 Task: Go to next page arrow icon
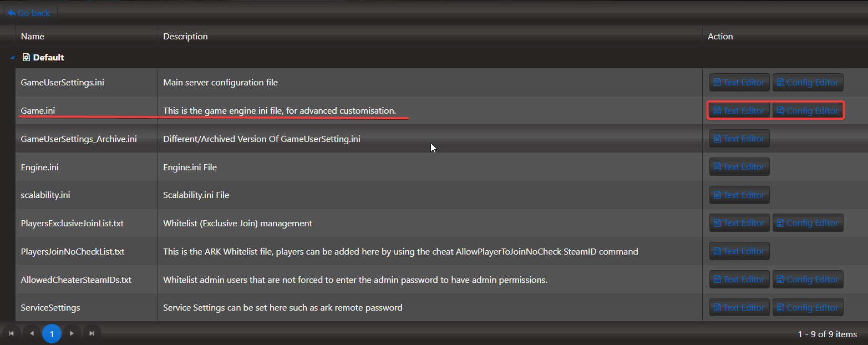(72, 333)
